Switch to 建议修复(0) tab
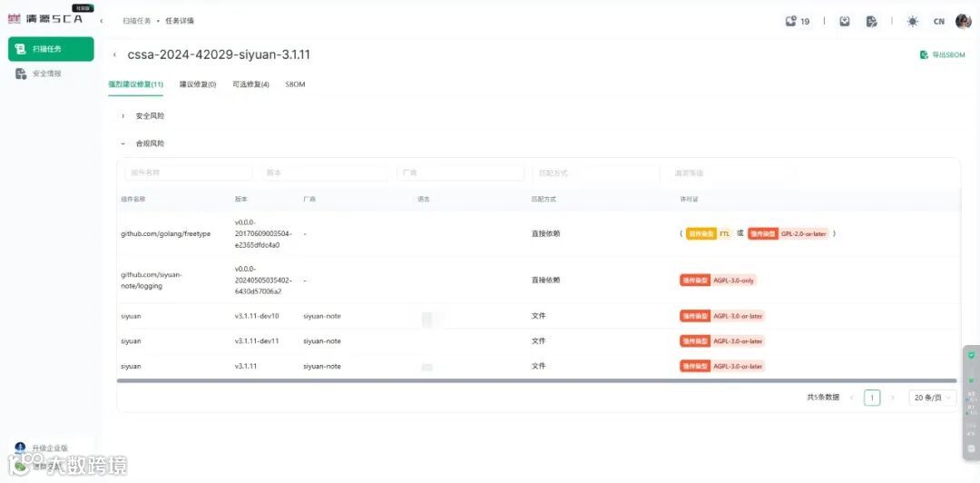Viewport: 980px width, 483px height. (x=198, y=84)
